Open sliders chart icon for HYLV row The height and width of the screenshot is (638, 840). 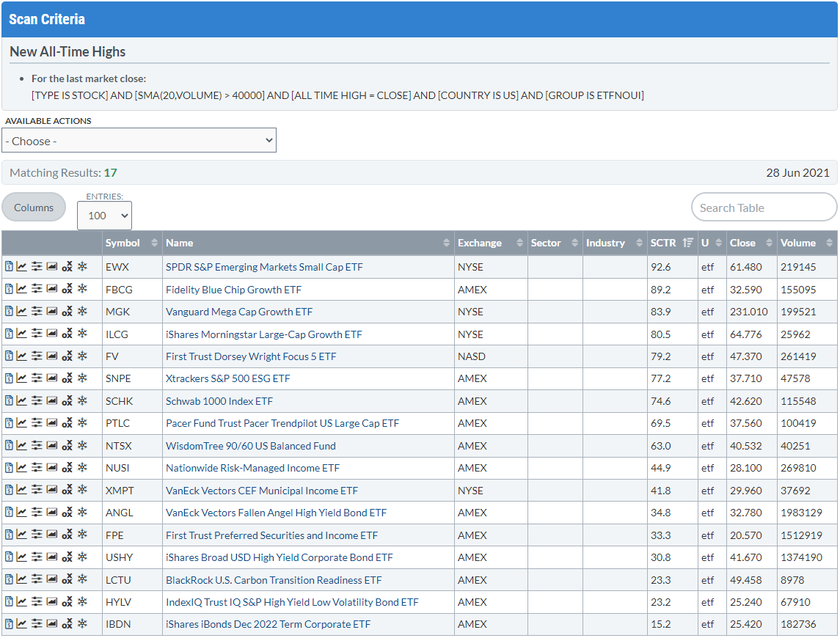coord(37,601)
